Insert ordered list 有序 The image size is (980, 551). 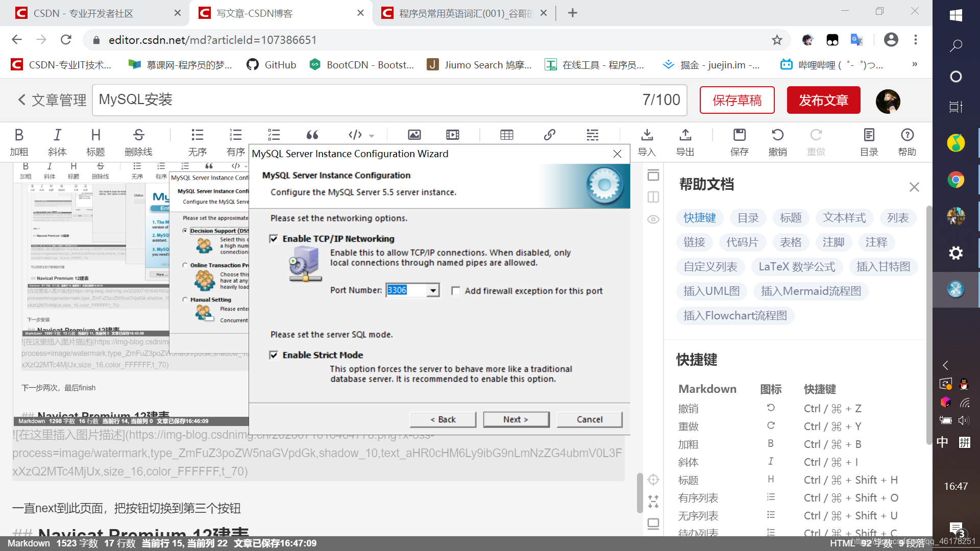pos(235,142)
